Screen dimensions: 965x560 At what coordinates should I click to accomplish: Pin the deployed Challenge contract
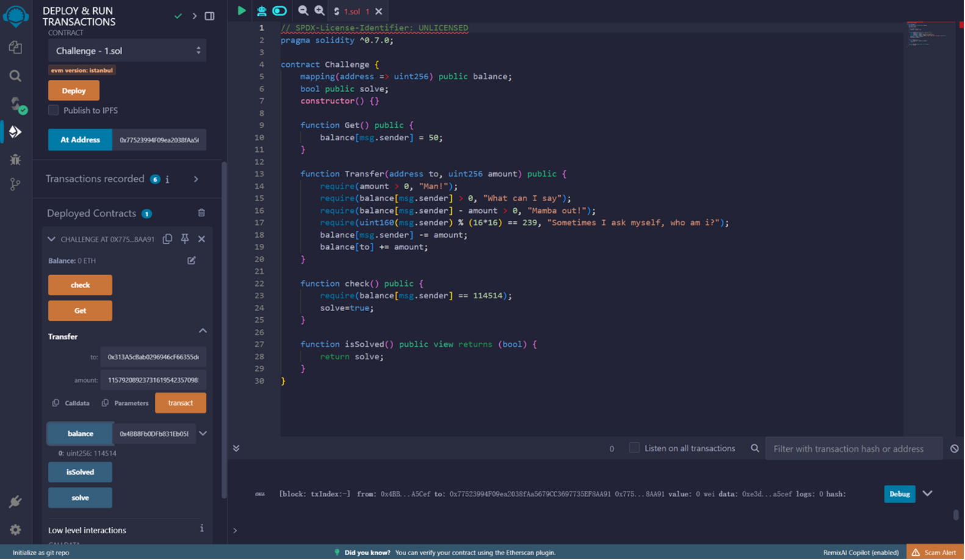[185, 239]
